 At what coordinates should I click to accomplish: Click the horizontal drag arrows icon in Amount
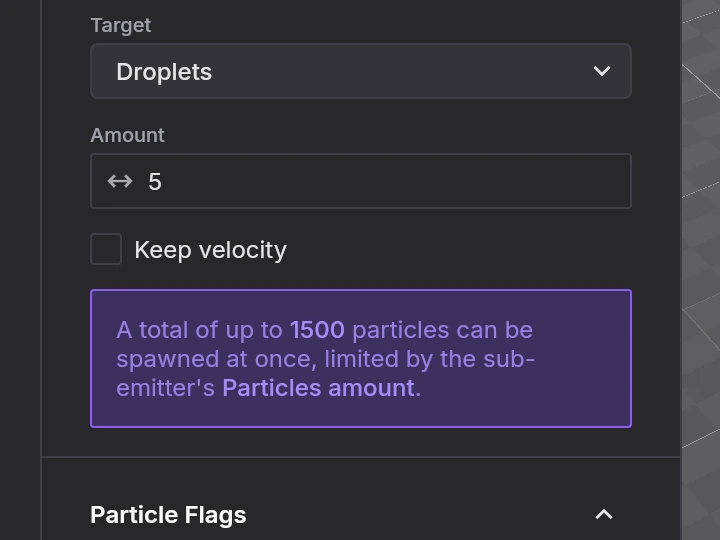[x=120, y=181]
